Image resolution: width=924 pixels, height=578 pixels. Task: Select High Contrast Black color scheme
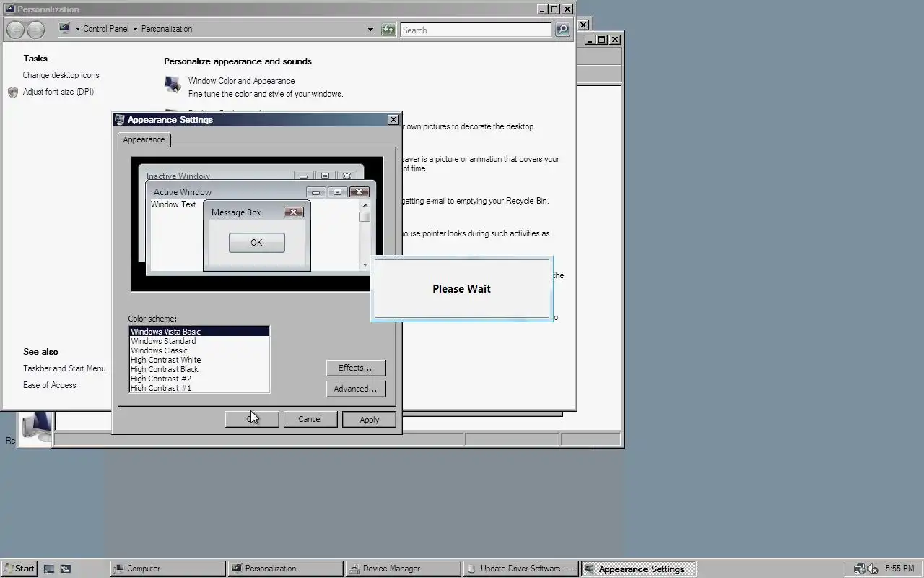pos(199,369)
